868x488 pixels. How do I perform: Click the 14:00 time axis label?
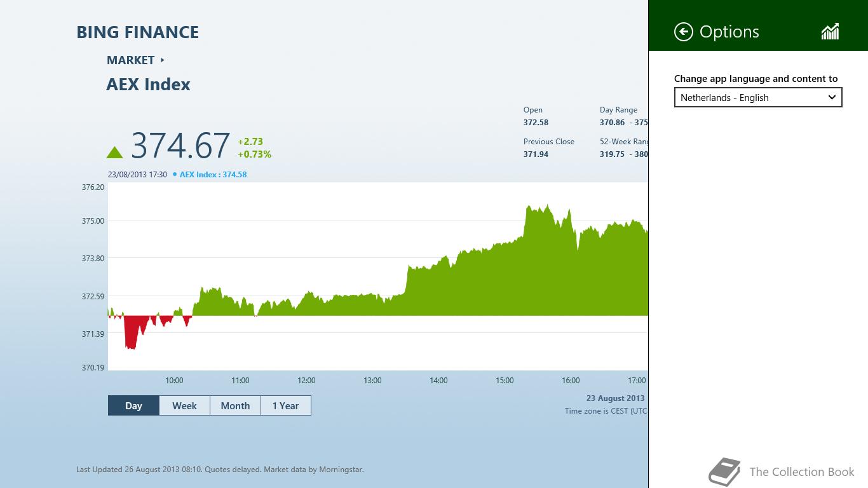click(x=438, y=381)
